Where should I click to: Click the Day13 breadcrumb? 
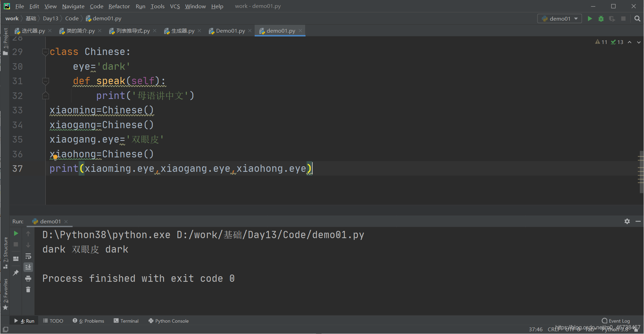(x=51, y=19)
